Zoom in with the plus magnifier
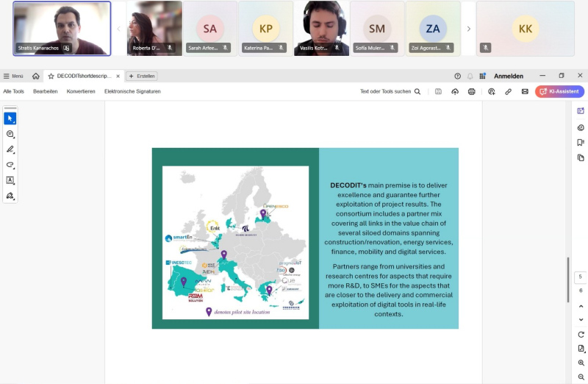Screen dimensions: 588x384 [x=581, y=363]
